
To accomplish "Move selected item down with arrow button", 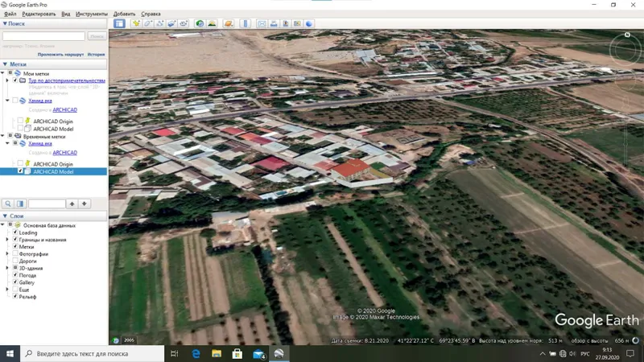I will click(x=85, y=204).
